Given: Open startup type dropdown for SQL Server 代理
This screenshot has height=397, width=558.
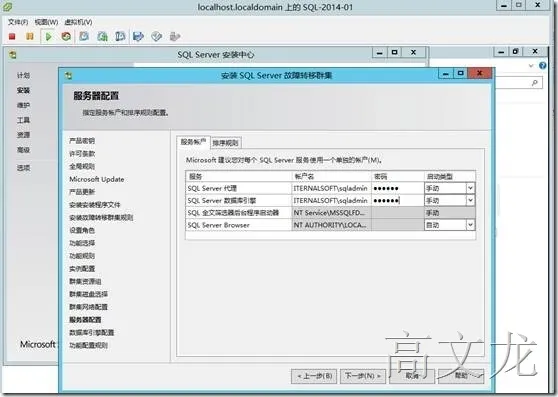Looking at the screenshot, I should (x=470, y=188).
